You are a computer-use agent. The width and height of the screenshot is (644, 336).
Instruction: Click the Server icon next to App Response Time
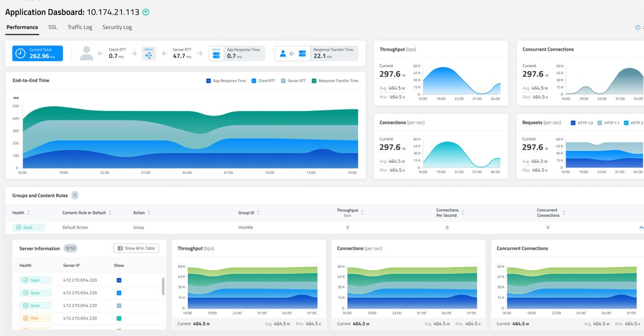(x=216, y=53)
